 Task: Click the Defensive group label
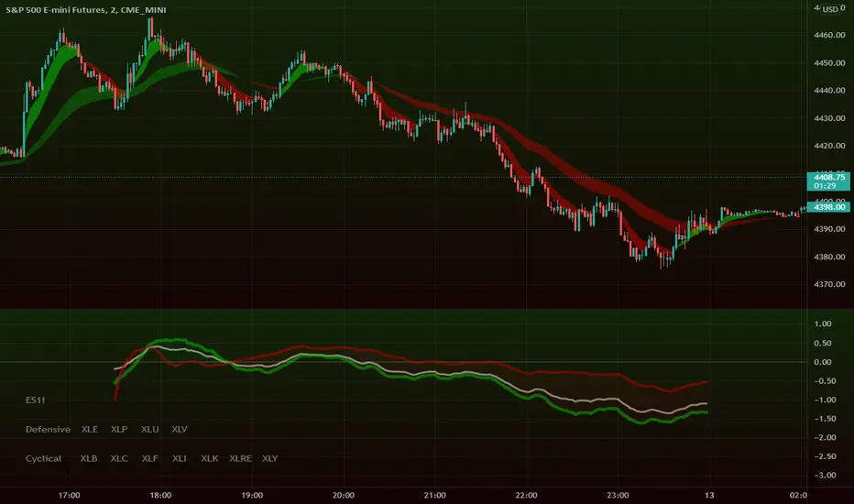click(x=48, y=430)
